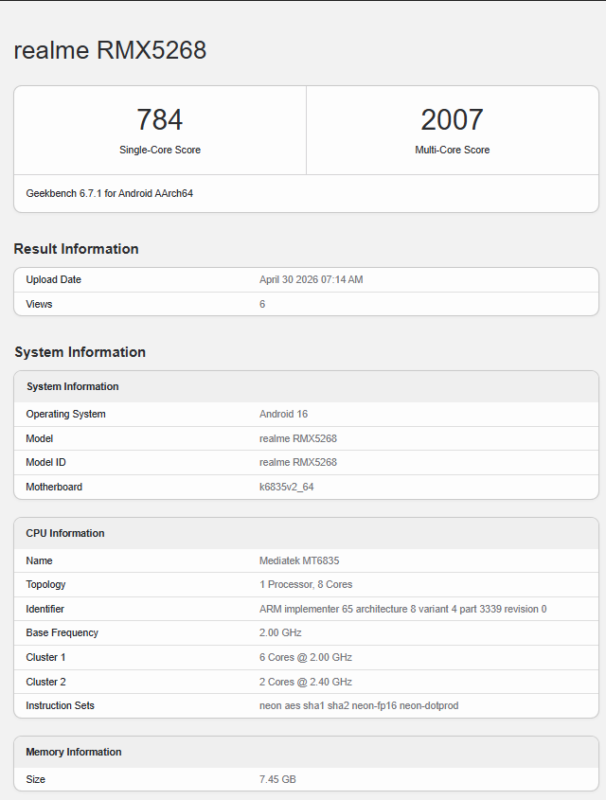The height and width of the screenshot is (800, 606).
Task: Click the large 'System Information' section heading
Action: point(80,352)
